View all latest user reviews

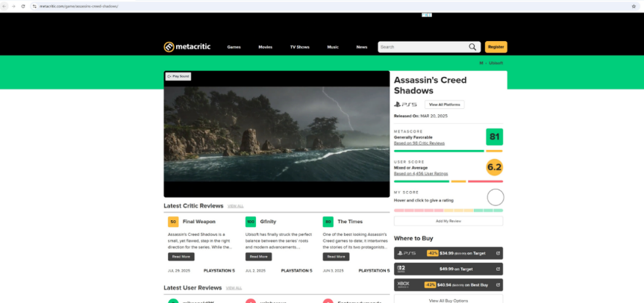point(234,288)
